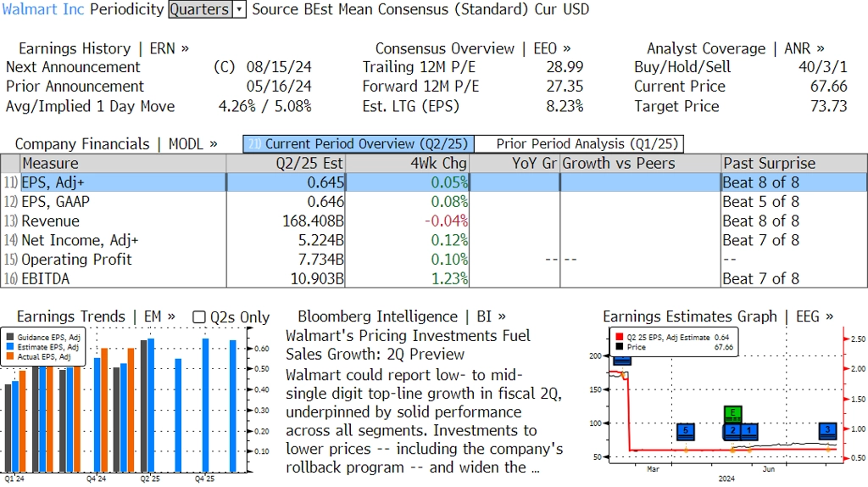Select the EBITDA measure row
The image size is (868, 487).
point(434,278)
